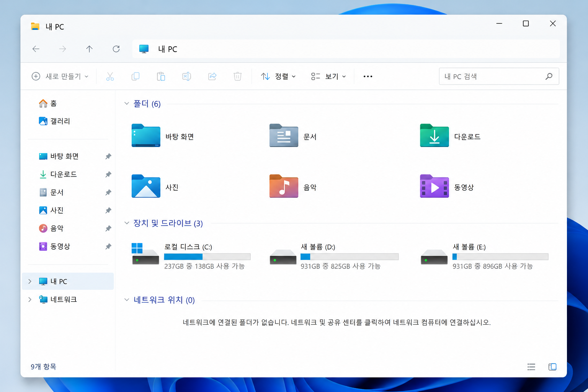The height and width of the screenshot is (392, 588).
Task: Unpin 문서 using its pin icon
Action: pos(108,192)
